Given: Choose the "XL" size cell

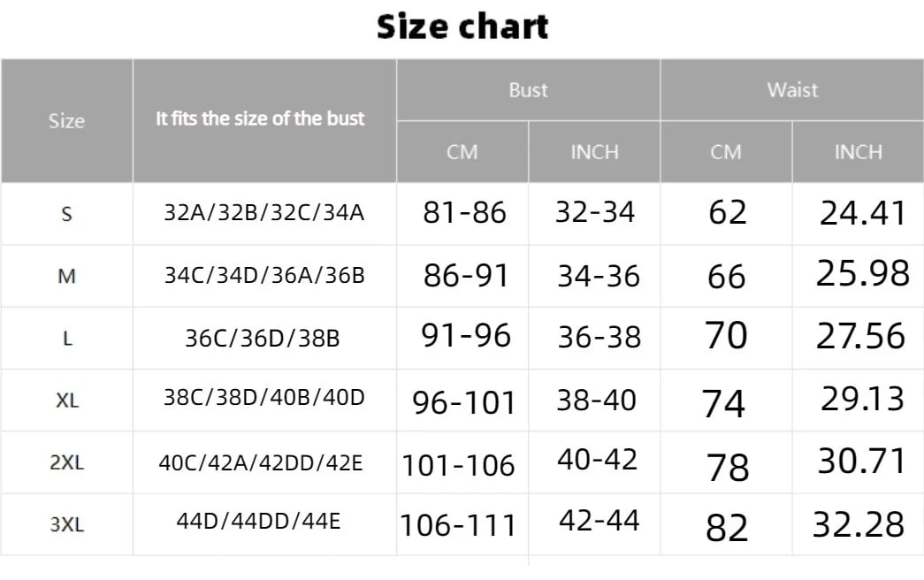Looking at the screenshot, I should click(66, 401).
